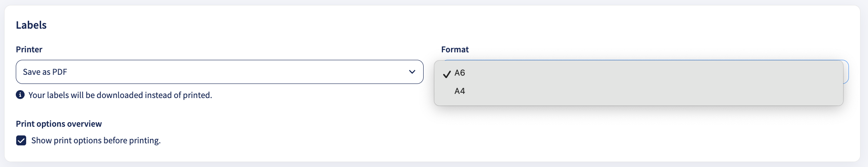This screenshot has width=868, height=167.
Task: Click the Print options overview heading
Action: 59,124
